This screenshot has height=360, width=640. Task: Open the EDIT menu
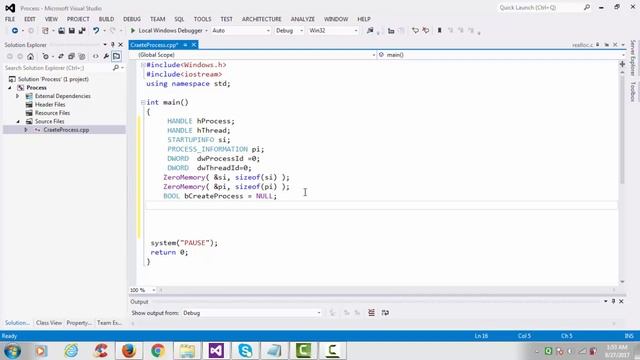tap(29, 19)
